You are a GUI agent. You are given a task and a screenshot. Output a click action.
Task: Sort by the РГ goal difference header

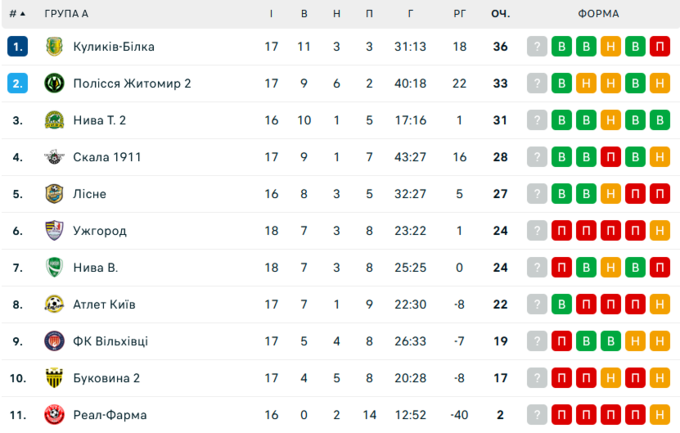coord(459,14)
